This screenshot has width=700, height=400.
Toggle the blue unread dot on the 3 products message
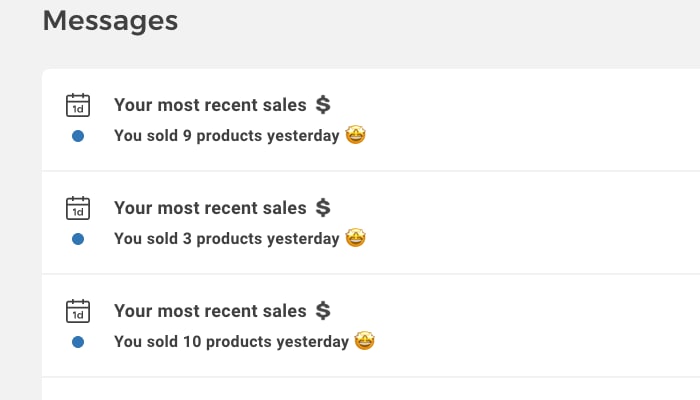(78, 239)
